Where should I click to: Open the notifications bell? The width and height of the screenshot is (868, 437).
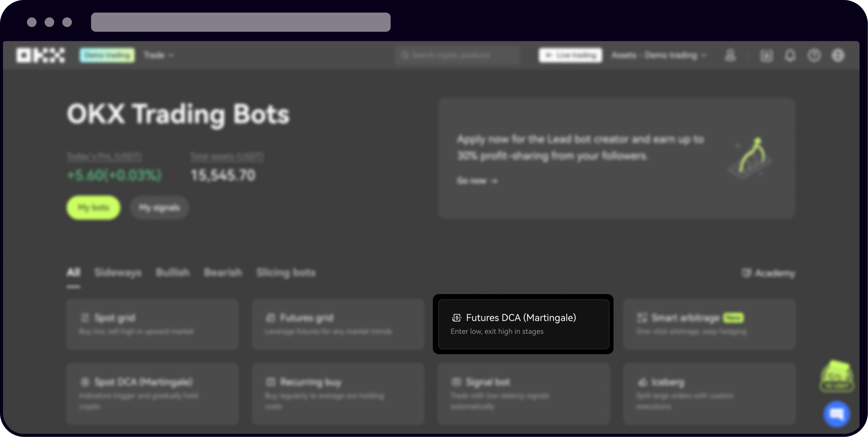(x=790, y=56)
